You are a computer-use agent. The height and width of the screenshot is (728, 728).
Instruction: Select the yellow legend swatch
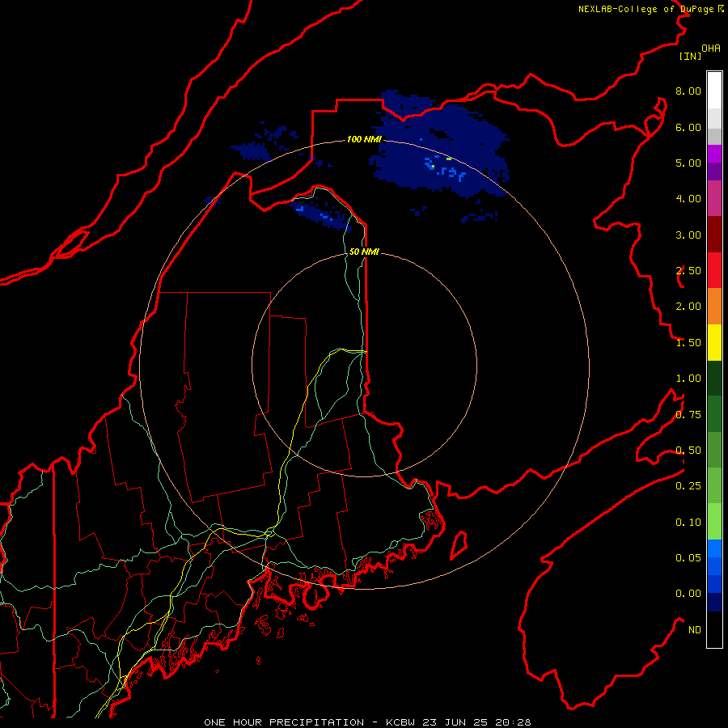tap(714, 342)
